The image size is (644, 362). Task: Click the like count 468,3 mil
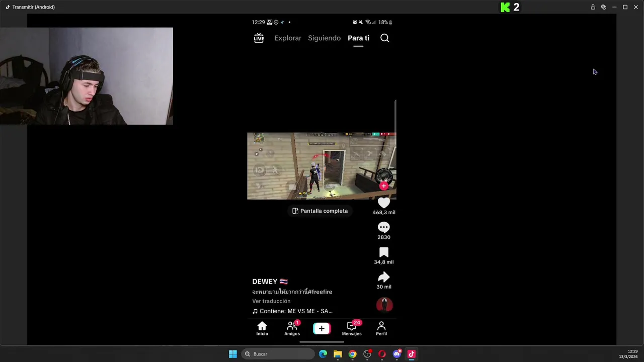coord(384,212)
